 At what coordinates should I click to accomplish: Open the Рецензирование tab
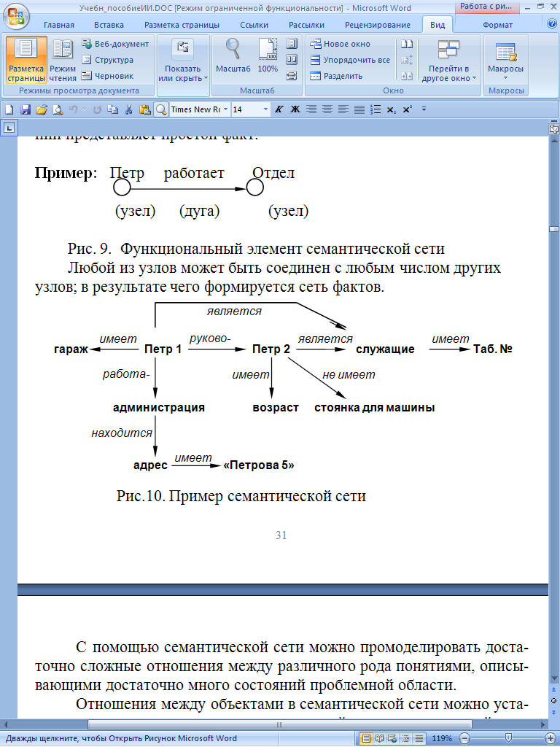[x=378, y=25]
